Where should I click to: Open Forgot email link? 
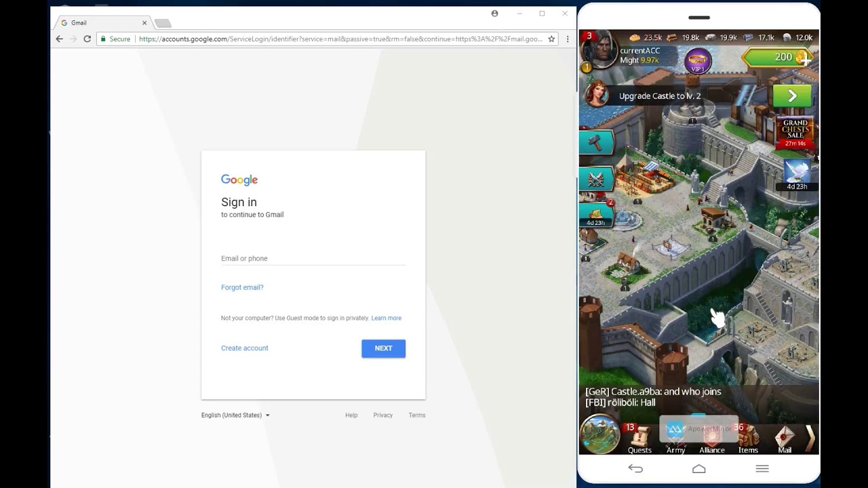click(242, 287)
